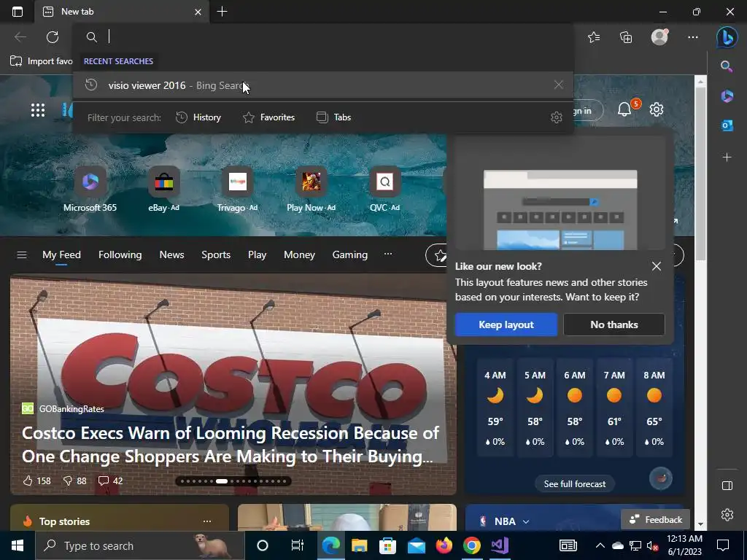Open Play Now quick link tile
747x560 pixels.
[311, 189]
